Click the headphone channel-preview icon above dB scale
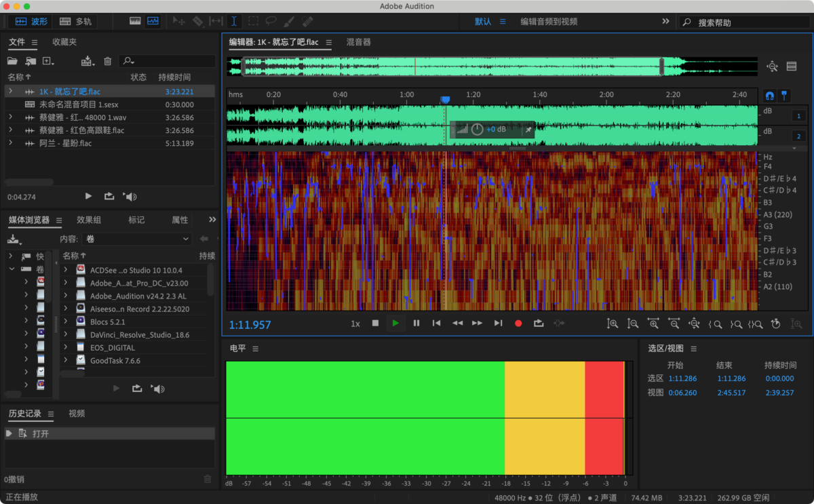The width and height of the screenshot is (814, 504). pos(770,96)
